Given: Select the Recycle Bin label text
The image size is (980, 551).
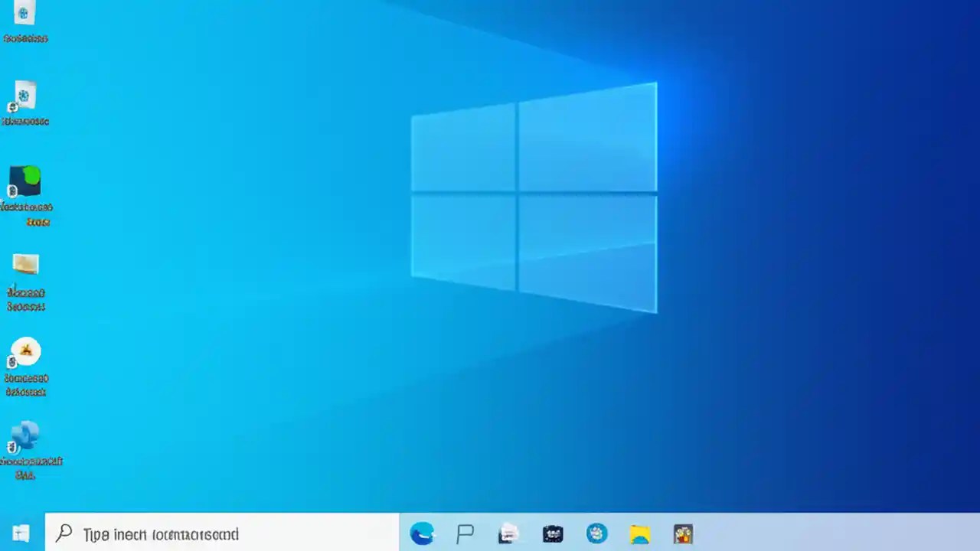Looking at the screenshot, I should 25,38.
